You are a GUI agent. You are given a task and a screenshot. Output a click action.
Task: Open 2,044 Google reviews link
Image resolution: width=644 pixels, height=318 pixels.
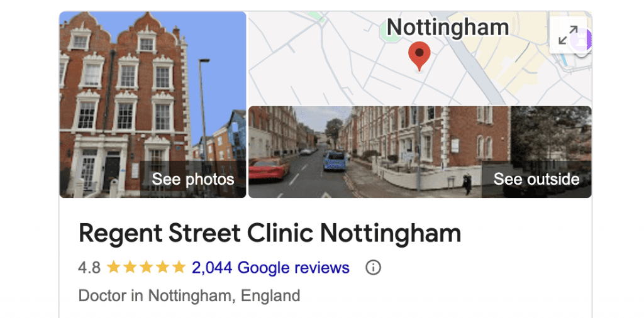coord(270,268)
